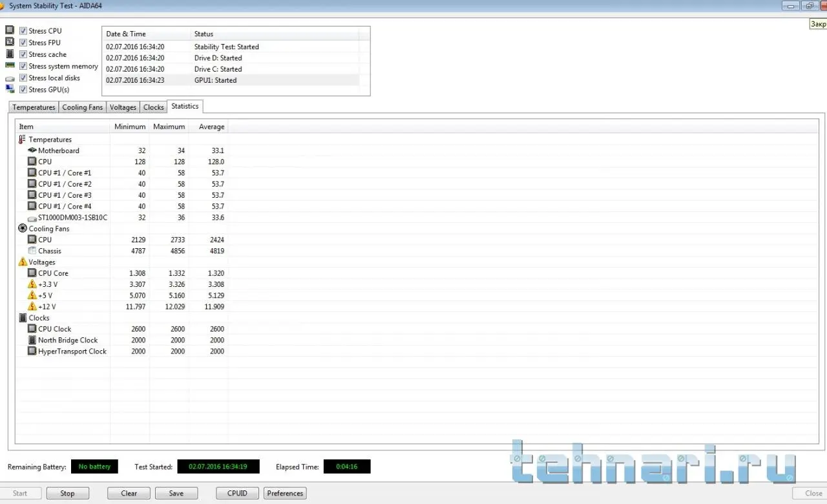This screenshot has width=827, height=504.
Task: Click the Stress FPU icon
Action: point(10,42)
